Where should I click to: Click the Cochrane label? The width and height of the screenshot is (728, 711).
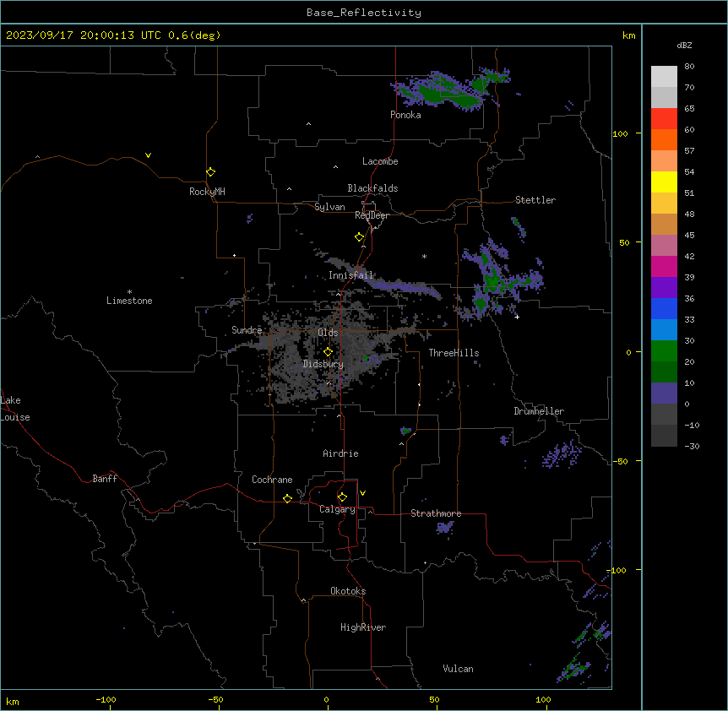click(272, 480)
